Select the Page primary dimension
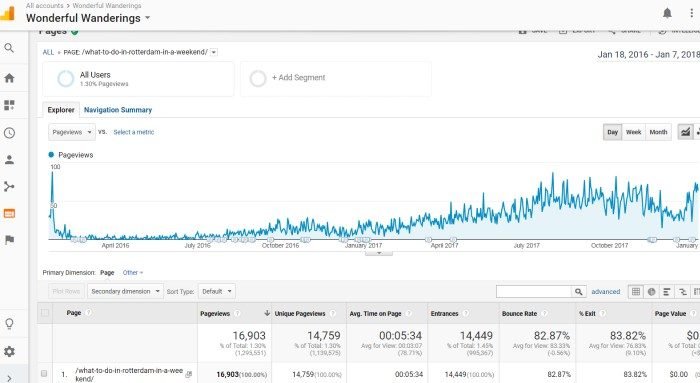 click(x=107, y=272)
